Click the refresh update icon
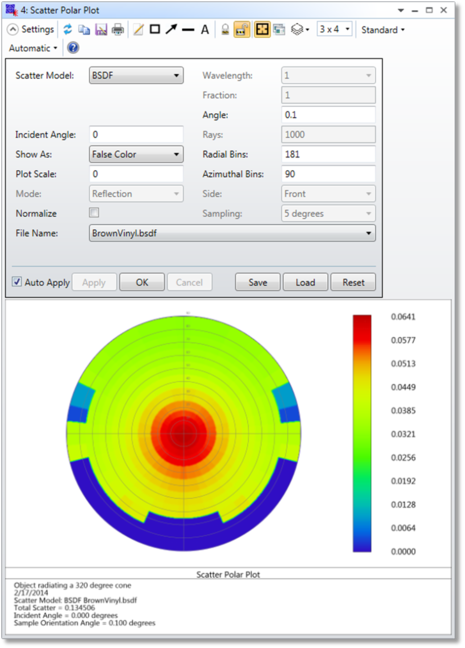Viewport: 465px width, 648px height. click(68, 29)
